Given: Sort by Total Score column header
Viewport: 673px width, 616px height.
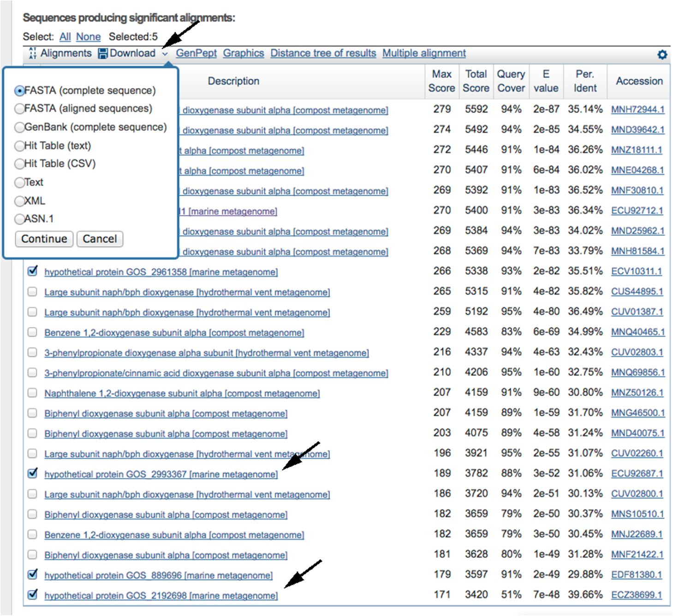Looking at the screenshot, I should [x=476, y=81].
